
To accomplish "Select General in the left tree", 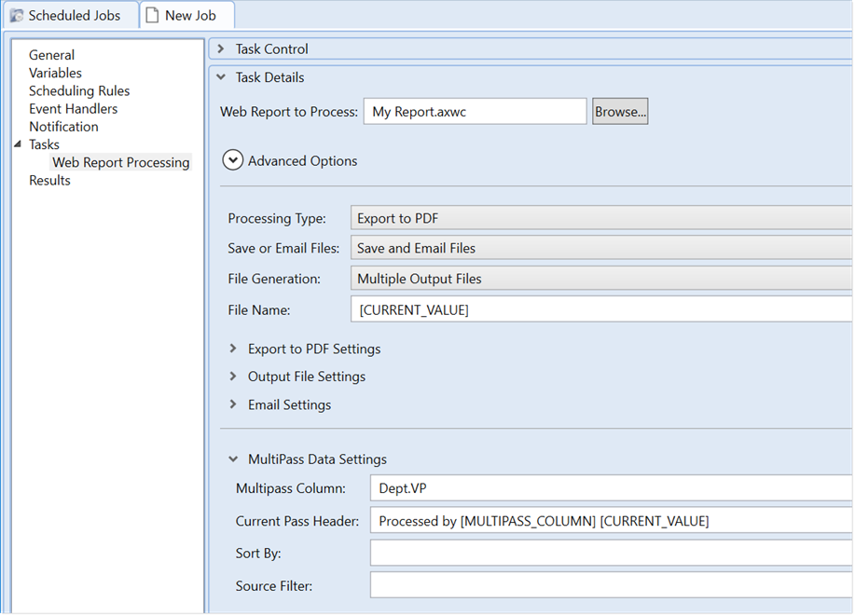I will (51, 55).
